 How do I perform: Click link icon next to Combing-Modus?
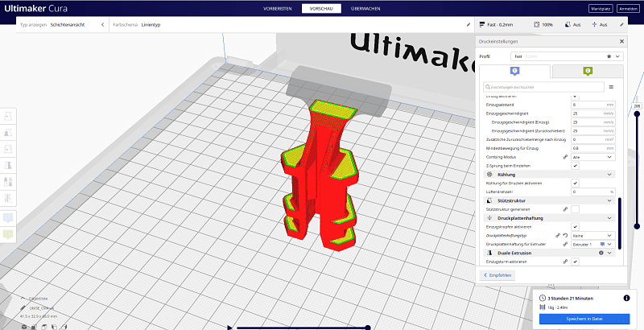[565, 157]
